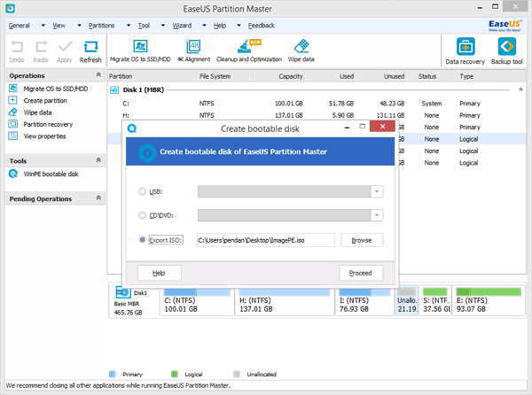Click the EaseUS logo in menu bar

pyautogui.click(x=505, y=26)
